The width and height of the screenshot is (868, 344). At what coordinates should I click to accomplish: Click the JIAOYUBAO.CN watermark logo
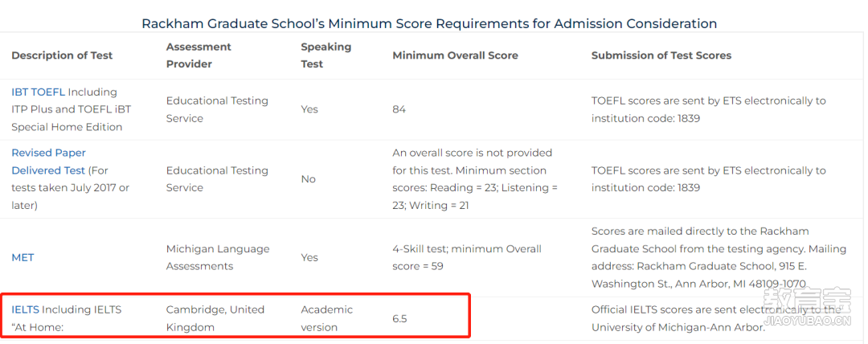click(x=806, y=307)
